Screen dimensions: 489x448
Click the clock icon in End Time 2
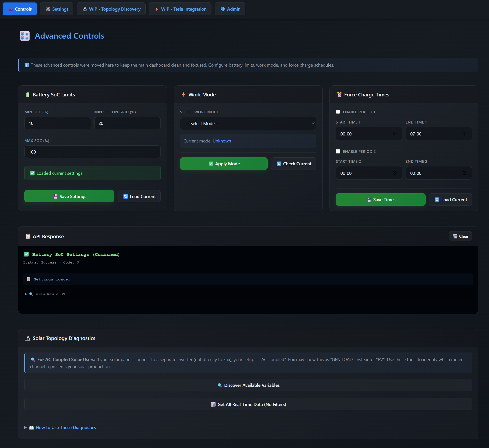click(x=464, y=173)
